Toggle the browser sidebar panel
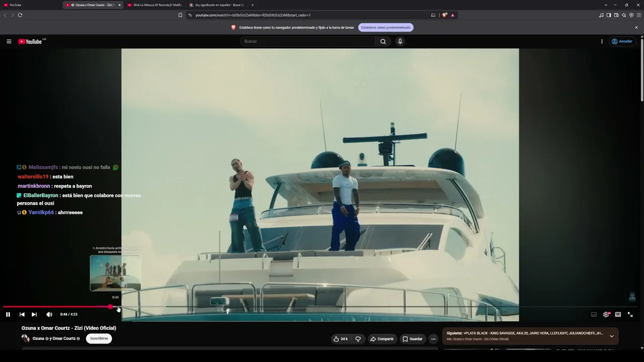The height and width of the screenshot is (362, 644). pyautogui.click(x=609, y=15)
